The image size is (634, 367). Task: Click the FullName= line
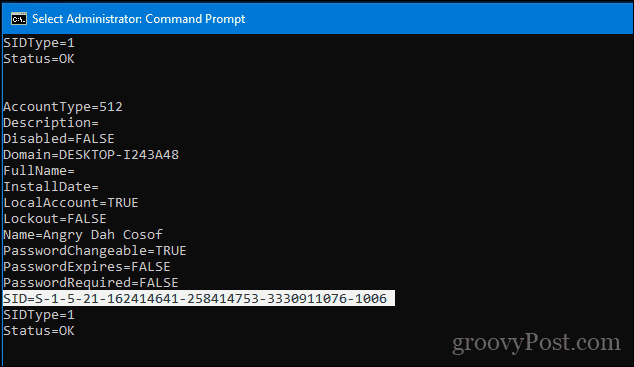(x=39, y=171)
